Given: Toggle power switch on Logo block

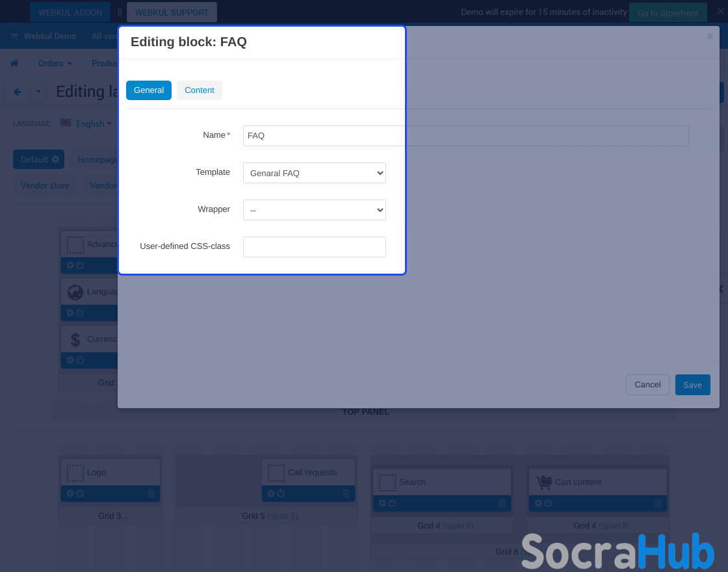Looking at the screenshot, I should coord(81,493).
